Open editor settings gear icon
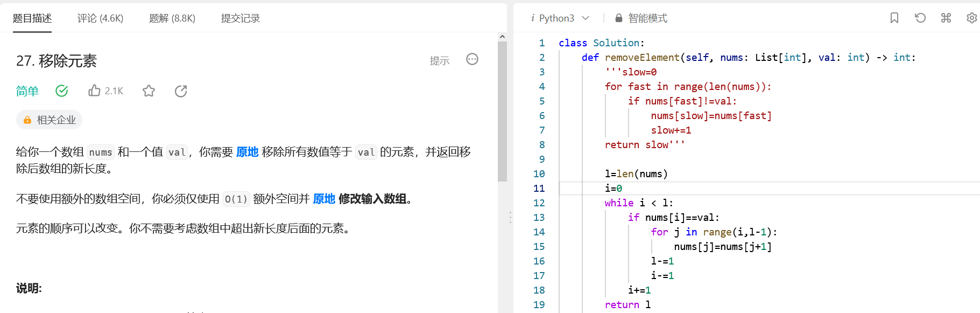Screen dimensions: 980x313 972,18
